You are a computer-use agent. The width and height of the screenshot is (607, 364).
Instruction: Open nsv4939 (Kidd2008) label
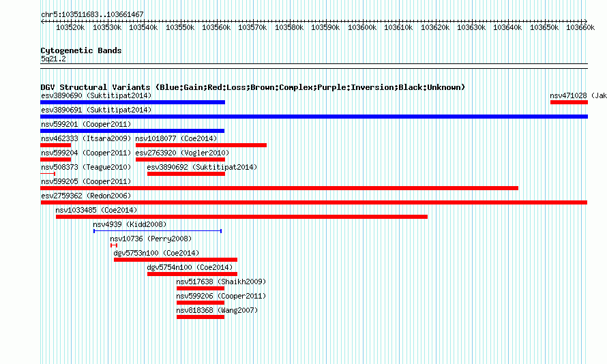pos(130,224)
